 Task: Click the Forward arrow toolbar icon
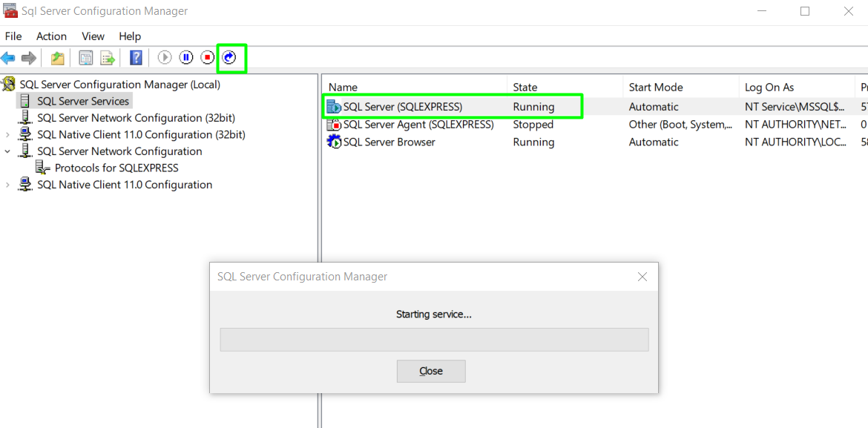pos(29,58)
